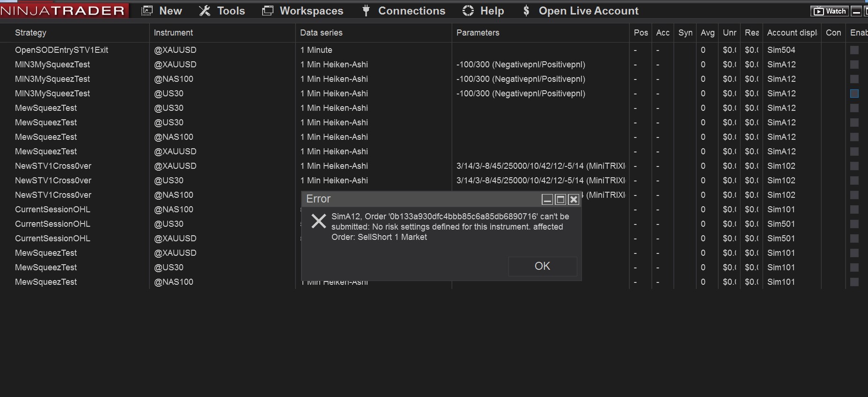Screen dimensions: 868x397
Task: Select MIN3MySqueezTest name in the @NAS100 row
Action: pyautogui.click(x=52, y=79)
